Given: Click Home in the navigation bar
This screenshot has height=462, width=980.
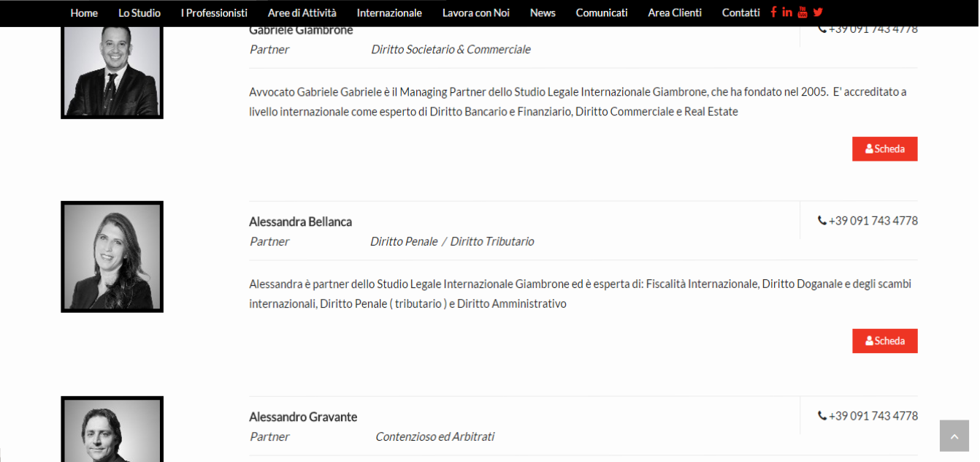Looking at the screenshot, I should pyautogui.click(x=84, y=12).
